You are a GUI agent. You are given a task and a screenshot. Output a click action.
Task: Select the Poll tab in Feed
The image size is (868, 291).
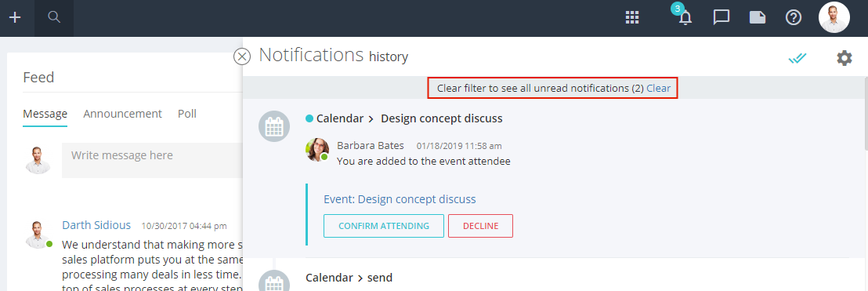[x=187, y=114]
